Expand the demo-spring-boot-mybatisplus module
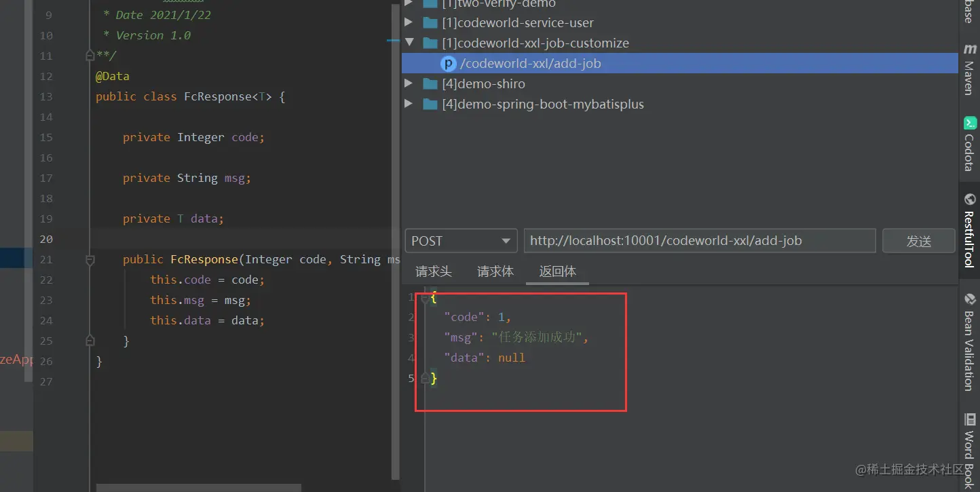 coord(409,104)
